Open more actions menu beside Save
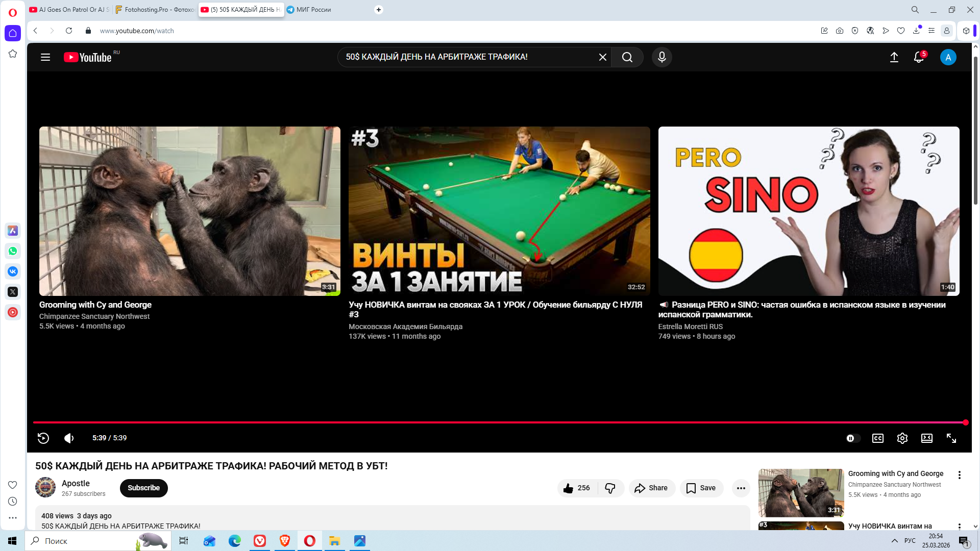 tap(741, 488)
